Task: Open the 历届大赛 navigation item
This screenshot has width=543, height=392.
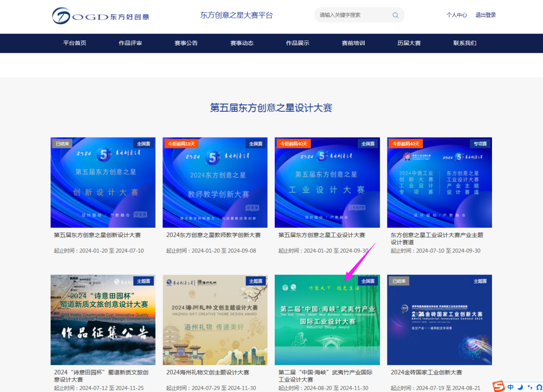Action: click(409, 43)
